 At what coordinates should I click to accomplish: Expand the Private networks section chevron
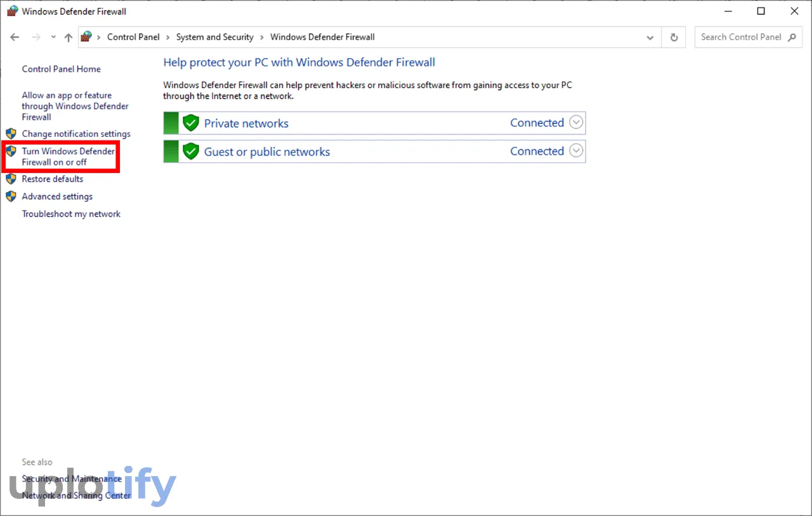(576, 122)
